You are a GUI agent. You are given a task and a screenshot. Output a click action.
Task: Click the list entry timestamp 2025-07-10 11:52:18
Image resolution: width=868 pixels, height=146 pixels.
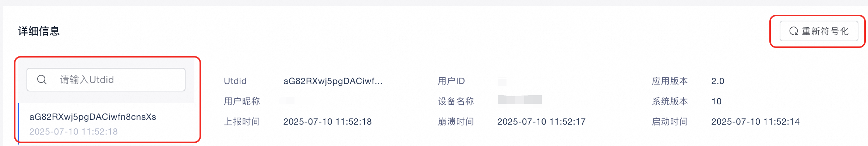pyautogui.click(x=74, y=132)
